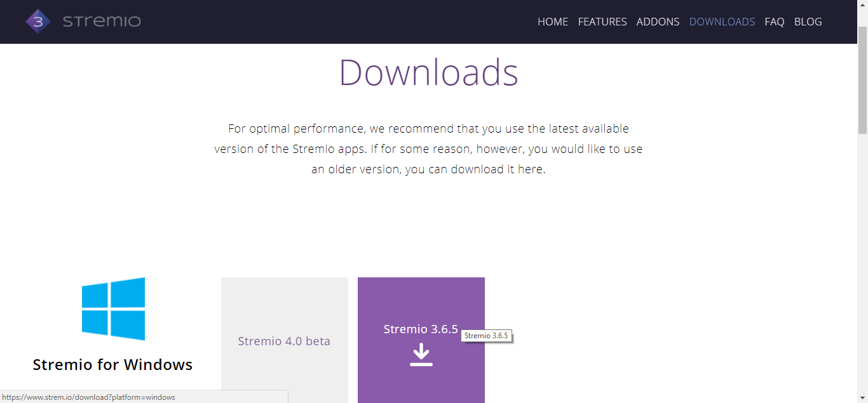
Task: Go to the FEATURES page
Action: tap(602, 22)
